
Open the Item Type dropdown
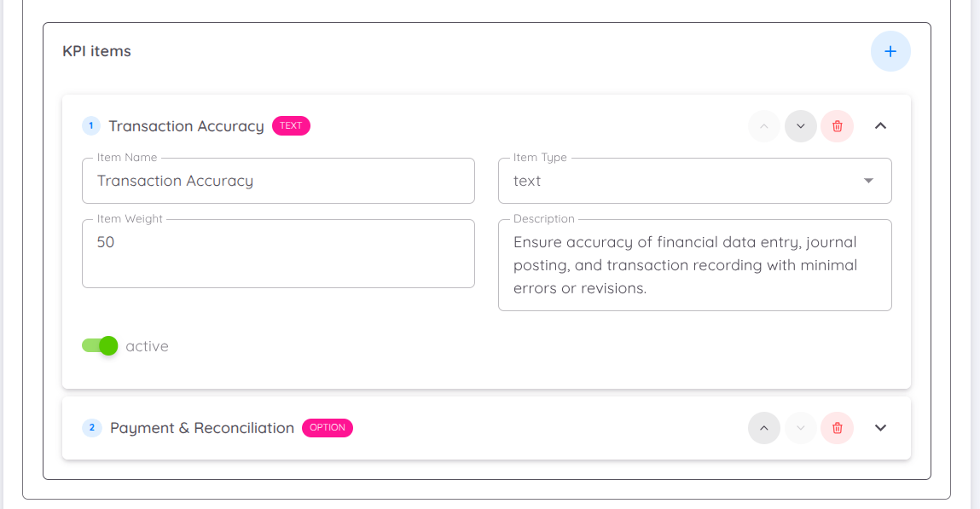tap(694, 181)
